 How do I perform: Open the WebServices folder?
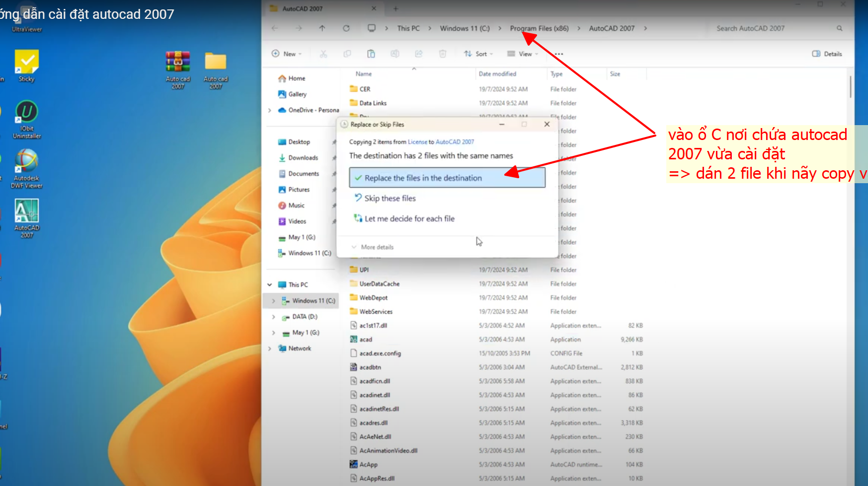point(371,312)
